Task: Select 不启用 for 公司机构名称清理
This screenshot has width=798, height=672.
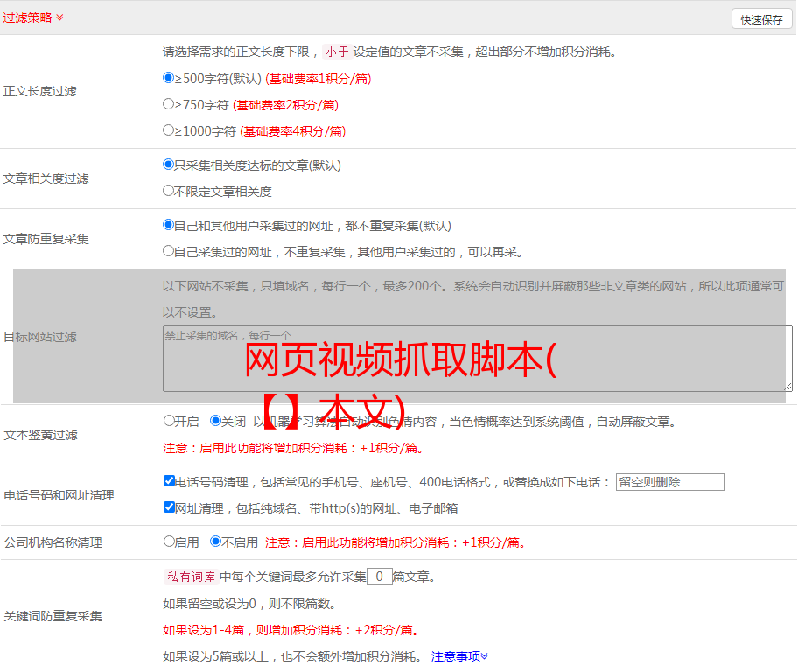Action: coord(215,542)
